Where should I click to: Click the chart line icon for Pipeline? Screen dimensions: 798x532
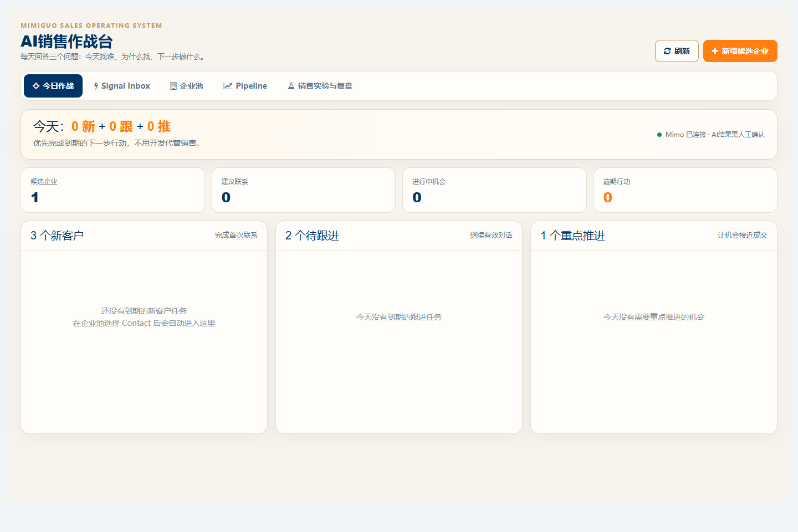click(x=228, y=86)
